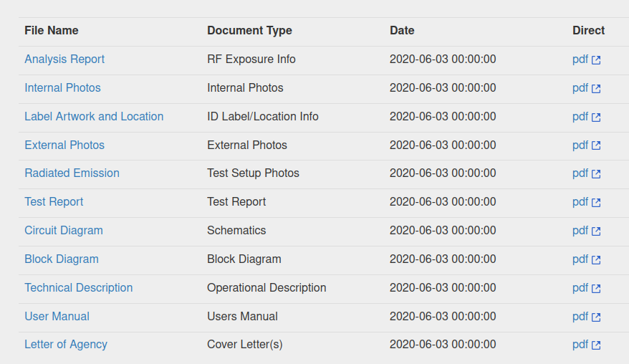Open the Circuit Diagram link
This screenshot has width=629, height=364.
pyautogui.click(x=63, y=230)
